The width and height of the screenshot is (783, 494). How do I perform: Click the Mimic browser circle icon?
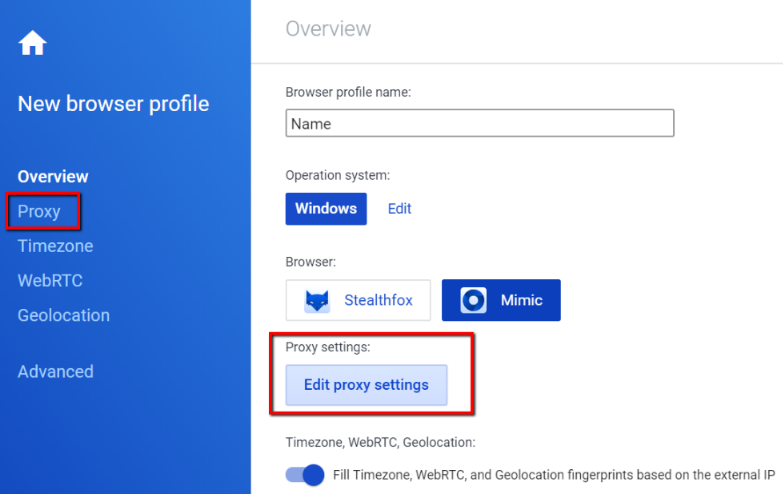coord(473,300)
